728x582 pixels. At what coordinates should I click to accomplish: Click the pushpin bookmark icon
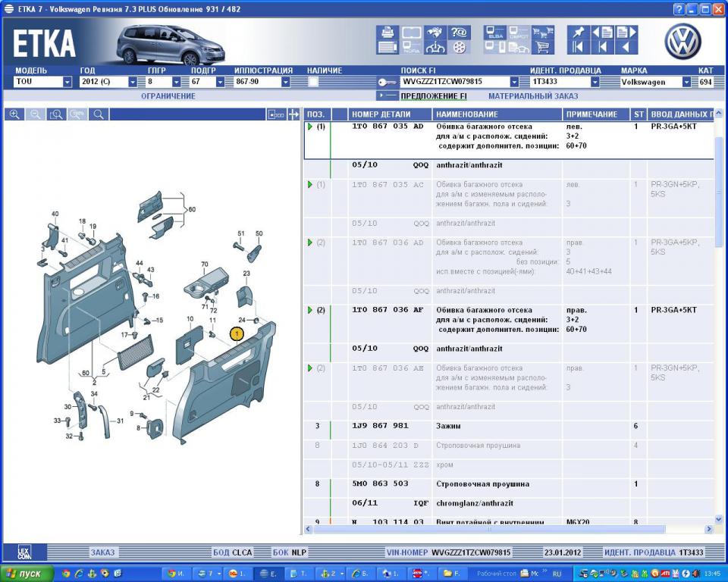(x=578, y=33)
